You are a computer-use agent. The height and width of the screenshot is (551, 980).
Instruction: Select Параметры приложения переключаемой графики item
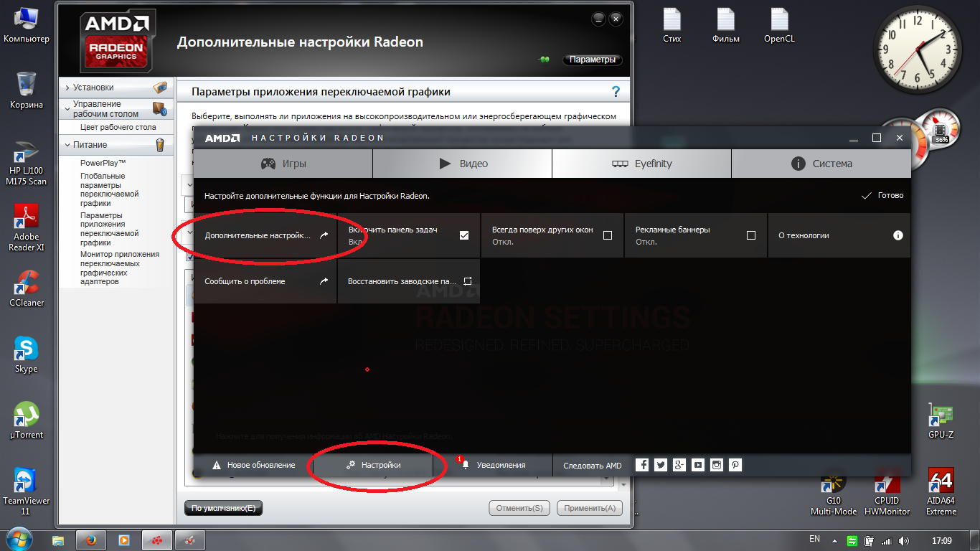coord(110,229)
